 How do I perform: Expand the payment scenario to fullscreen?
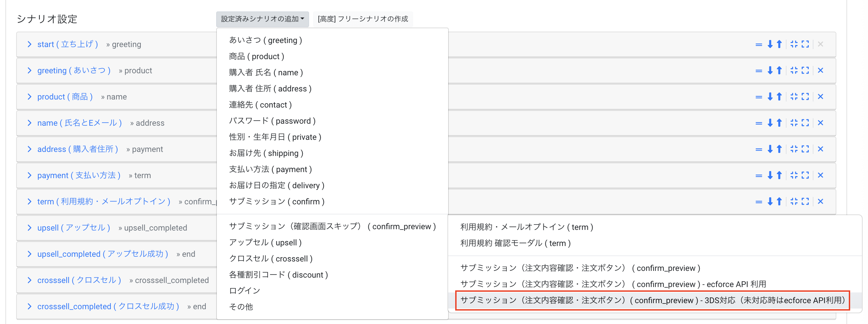point(805,175)
